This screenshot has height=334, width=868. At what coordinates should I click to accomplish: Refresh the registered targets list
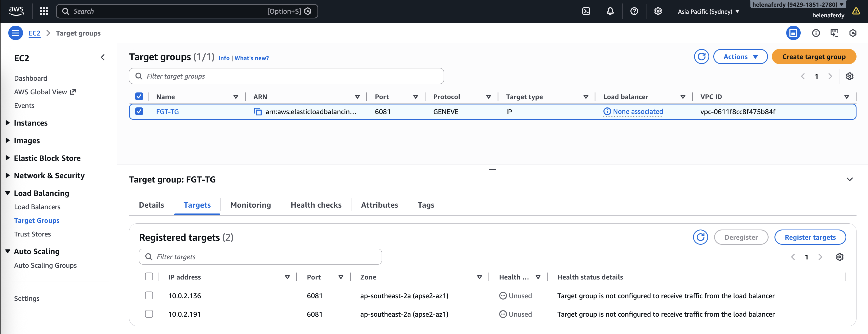tap(700, 237)
